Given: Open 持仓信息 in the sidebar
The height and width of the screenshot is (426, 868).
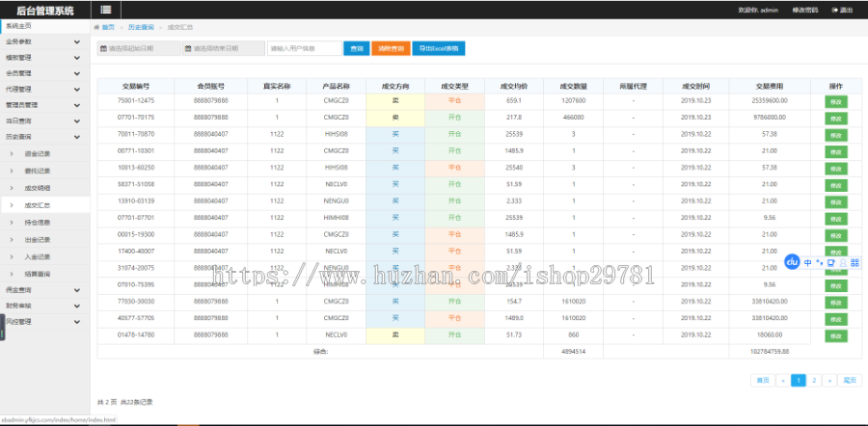Looking at the screenshot, I should click(37, 222).
